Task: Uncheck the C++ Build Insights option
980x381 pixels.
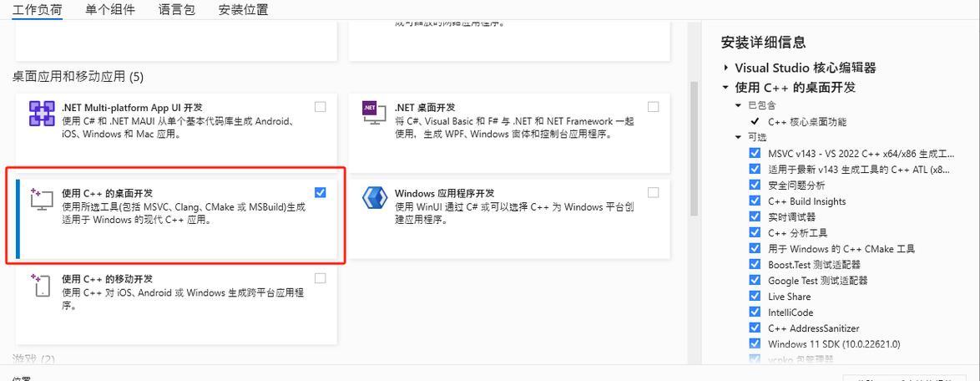Action: (755, 201)
